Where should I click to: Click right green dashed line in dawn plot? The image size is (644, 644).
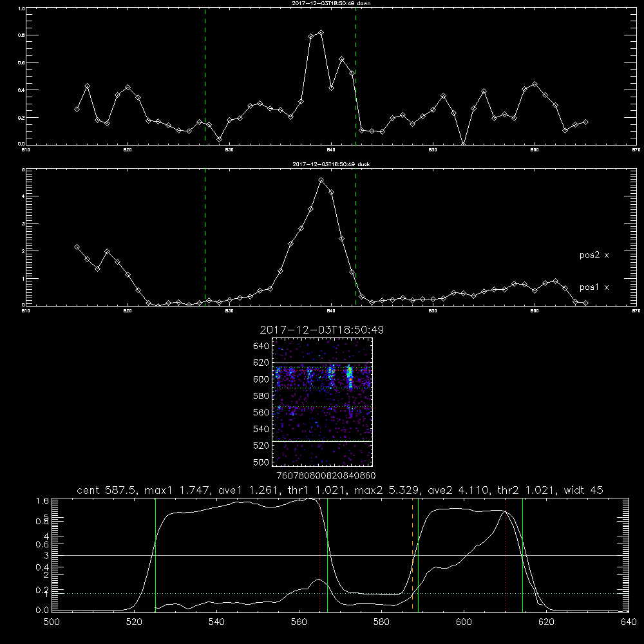tap(355, 77)
